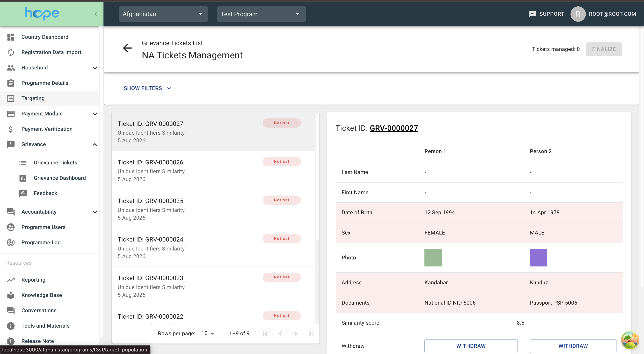Screen dimensions: 644x354
Task: Open the GRV-0000027 ticket link
Action: coord(394,128)
